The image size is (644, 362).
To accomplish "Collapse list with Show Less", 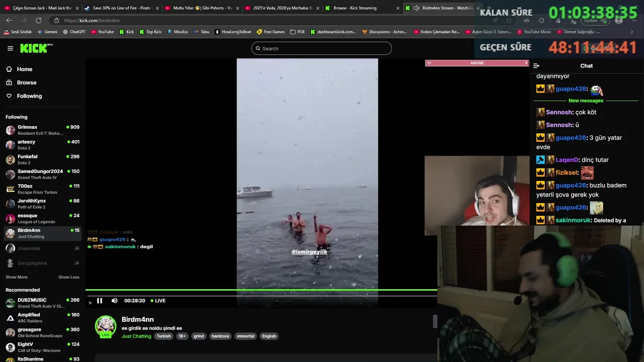I will click(x=69, y=277).
